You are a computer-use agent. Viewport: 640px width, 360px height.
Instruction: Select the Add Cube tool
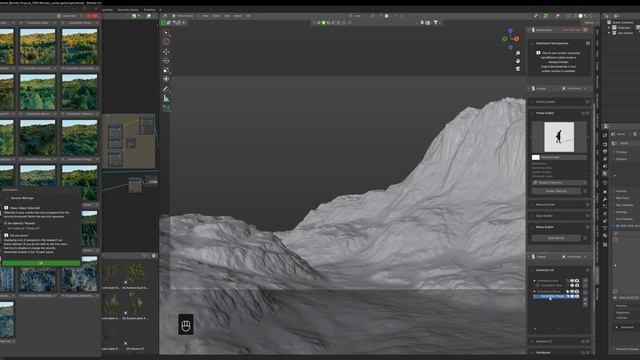166,108
